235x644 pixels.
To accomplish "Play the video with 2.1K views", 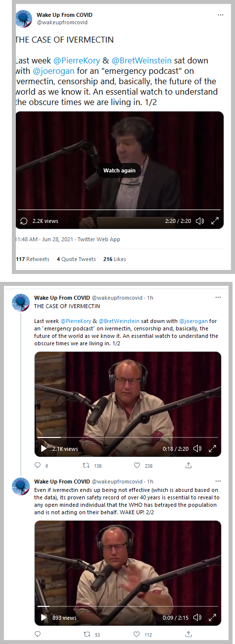I will [44, 448].
